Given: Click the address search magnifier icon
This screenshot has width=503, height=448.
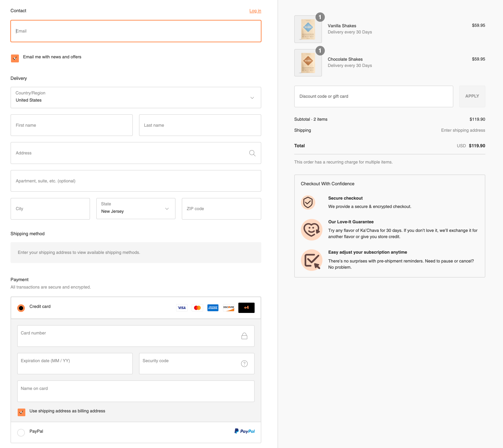Looking at the screenshot, I should pyautogui.click(x=252, y=153).
